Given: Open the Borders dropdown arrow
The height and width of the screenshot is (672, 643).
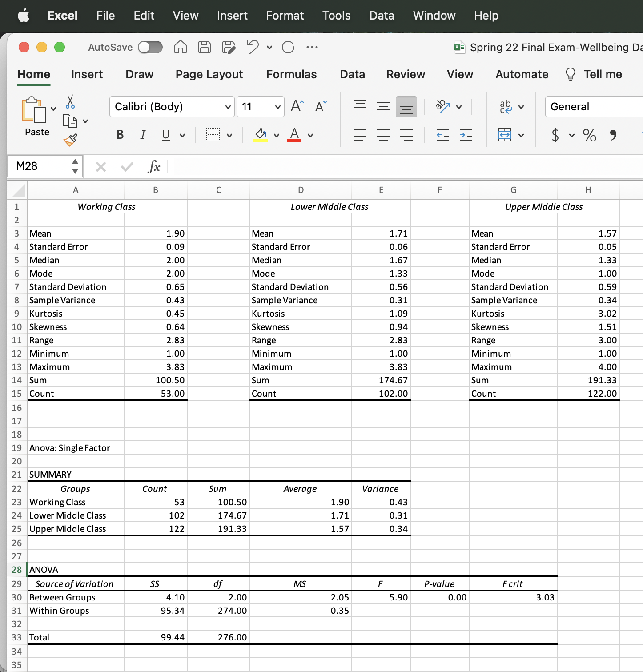Looking at the screenshot, I should [229, 135].
